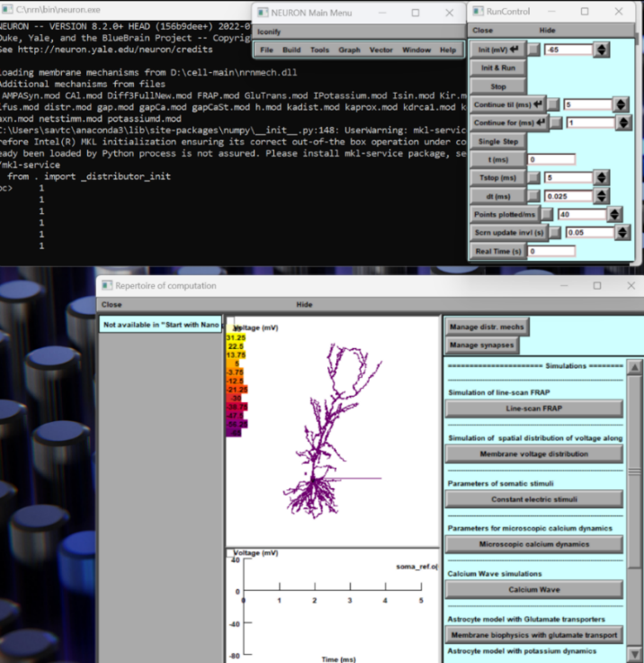
Task: Select the yellow 31.25 voltage color swatch
Action: [236, 337]
